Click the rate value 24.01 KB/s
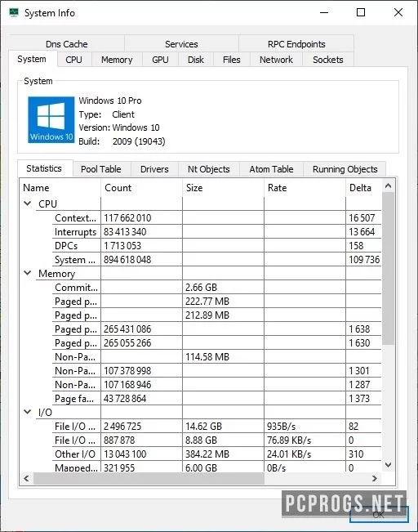Image resolution: width=418 pixels, height=532 pixels. tap(289, 454)
